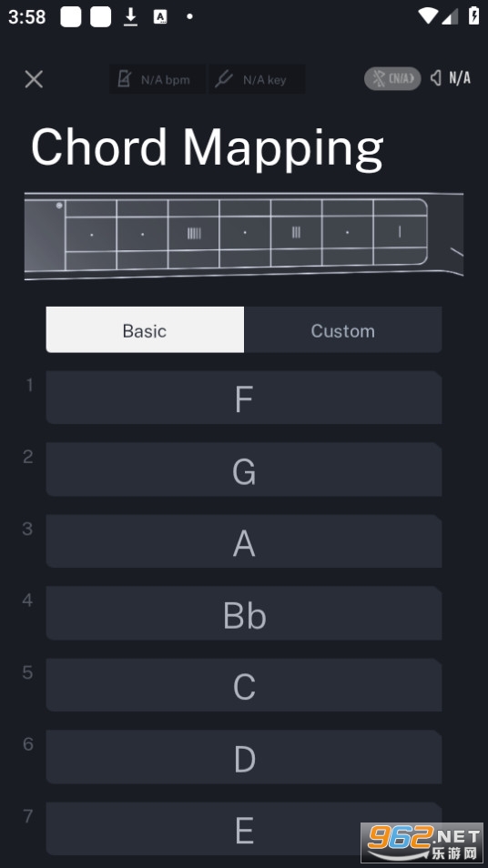
Task: Select chord E in slot 7
Action: click(x=244, y=829)
